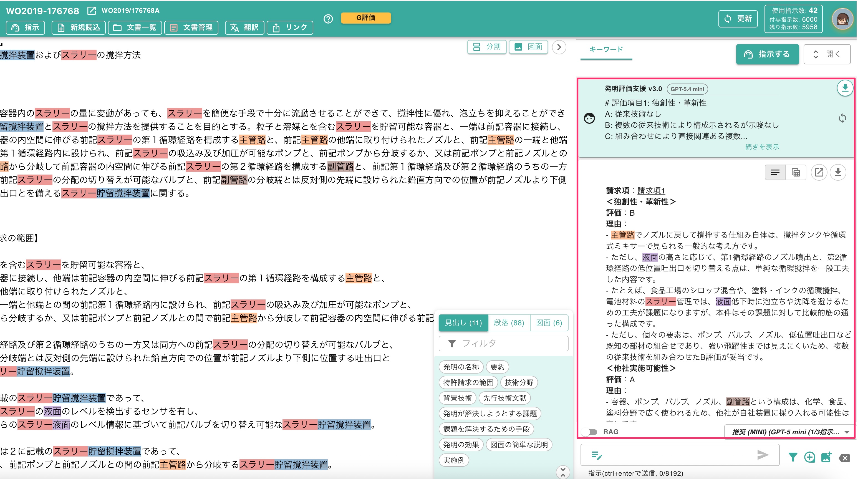Click highlighted 副管路 in evaluation text

tap(738, 402)
